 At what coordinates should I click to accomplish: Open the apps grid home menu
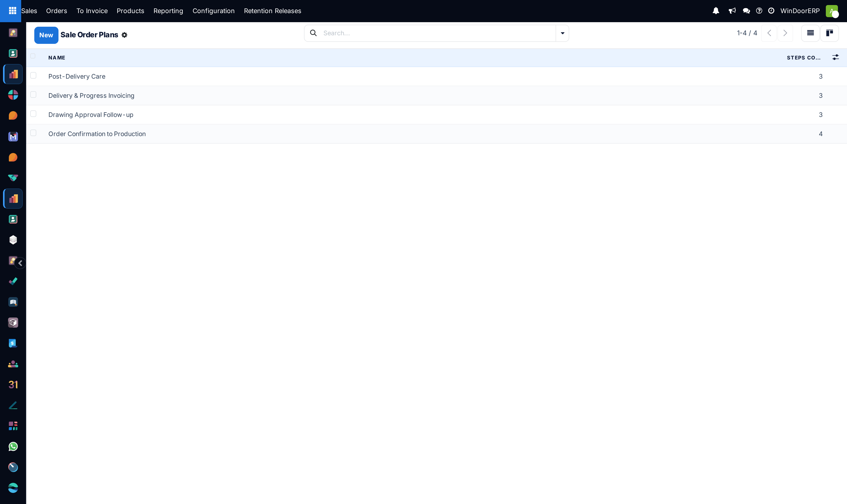click(x=12, y=11)
